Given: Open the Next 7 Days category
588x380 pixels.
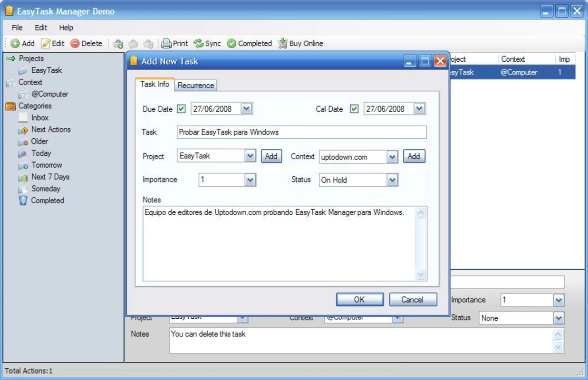Looking at the screenshot, I should [50, 177].
